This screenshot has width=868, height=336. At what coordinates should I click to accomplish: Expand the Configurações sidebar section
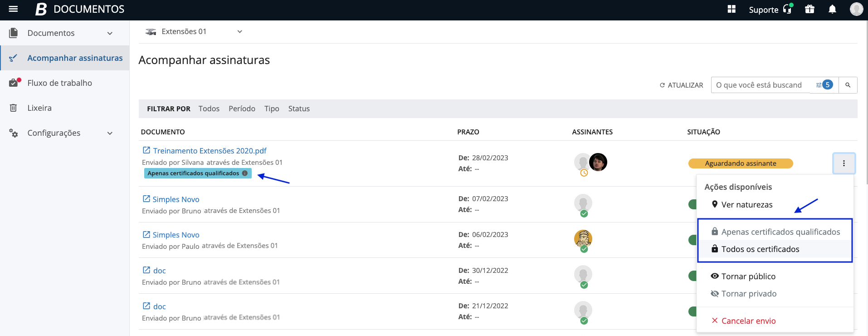[x=110, y=133]
